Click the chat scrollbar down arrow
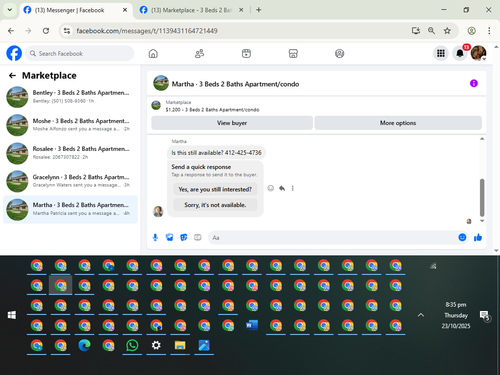The width and height of the screenshot is (500, 375). (482, 221)
